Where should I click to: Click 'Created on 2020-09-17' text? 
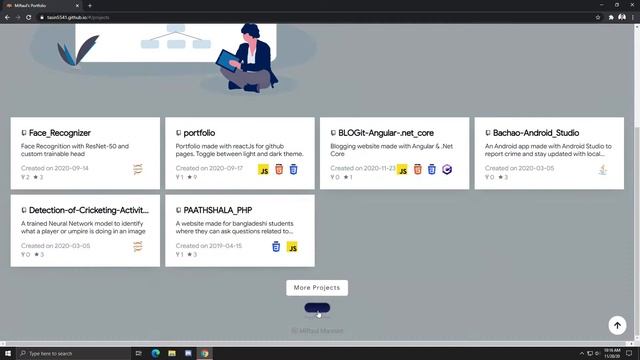coord(209,168)
